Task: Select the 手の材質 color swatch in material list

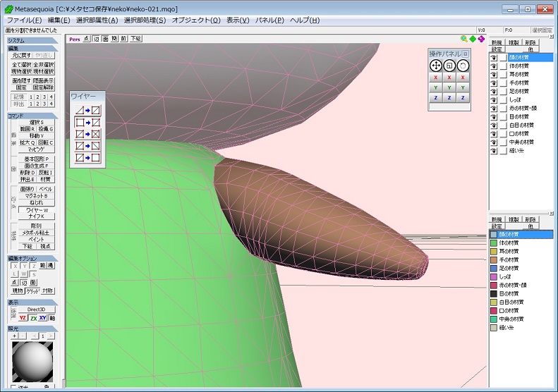Action: pyautogui.click(x=494, y=259)
